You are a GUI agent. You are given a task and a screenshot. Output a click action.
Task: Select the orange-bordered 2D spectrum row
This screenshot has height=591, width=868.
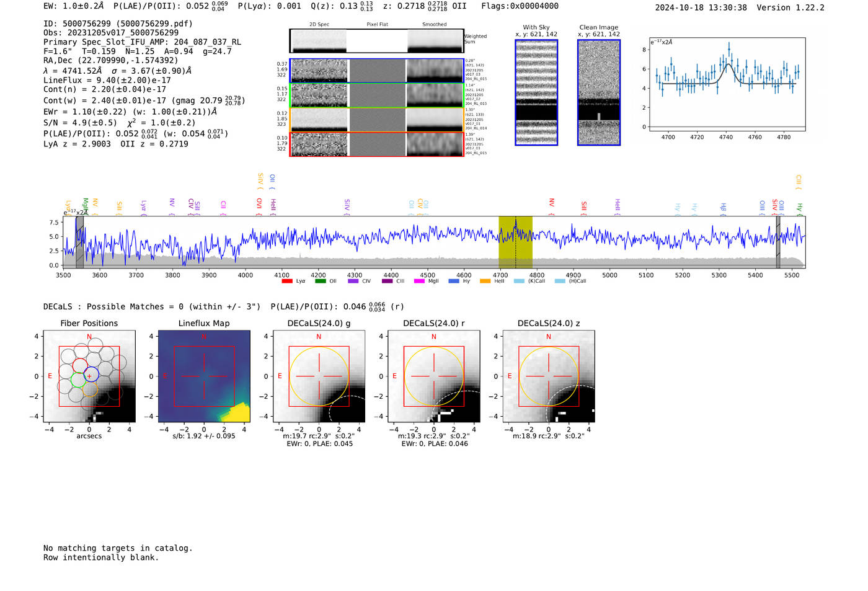tap(377, 120)
